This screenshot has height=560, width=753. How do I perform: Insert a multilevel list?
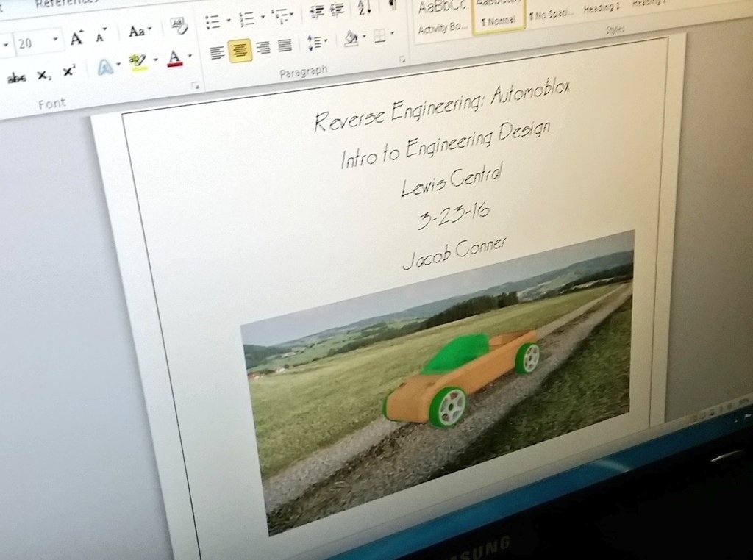pyautogui.click(x=279, y=16)
